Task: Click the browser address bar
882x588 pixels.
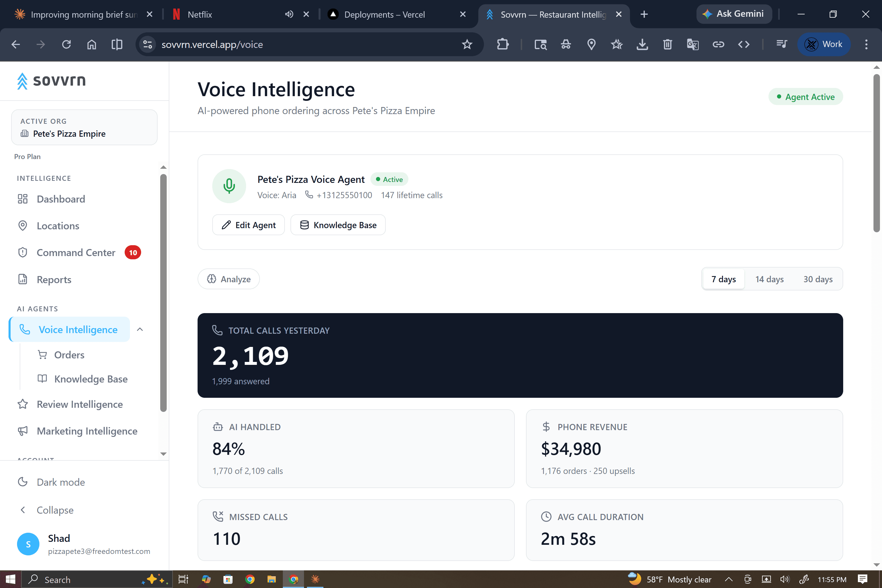Action: (263, 44)
